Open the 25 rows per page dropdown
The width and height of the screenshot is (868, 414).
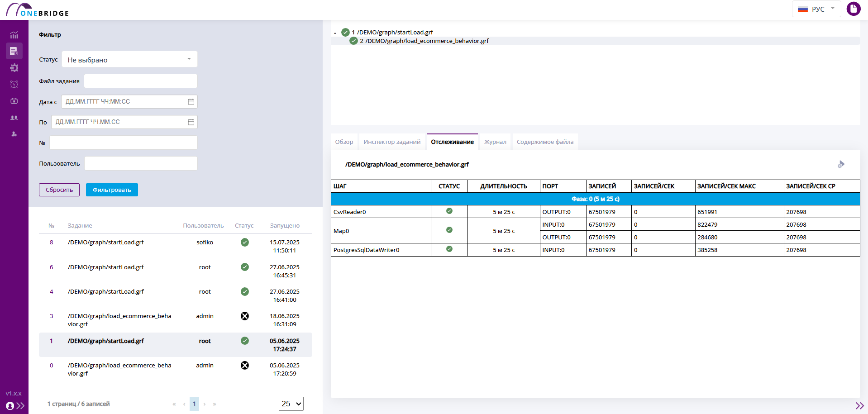pos(291,404)
